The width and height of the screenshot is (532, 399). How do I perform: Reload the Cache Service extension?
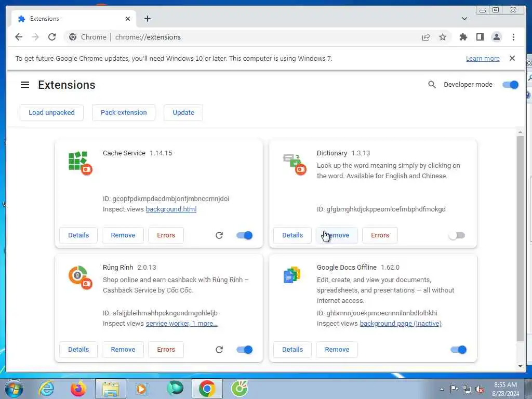(x=219, y=235)
